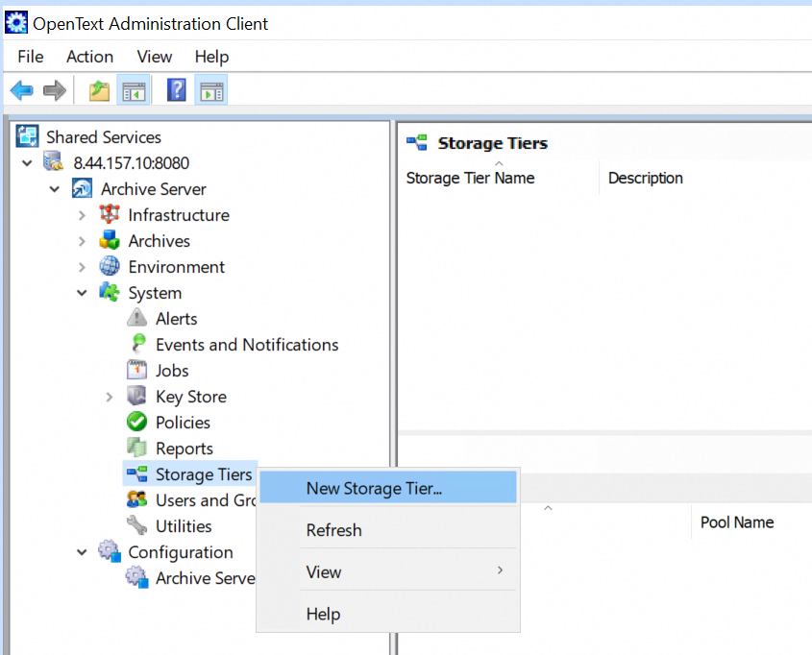Click the Storage Tiers tree icon
The image size is (812, 655).
(x=136, y=473)
